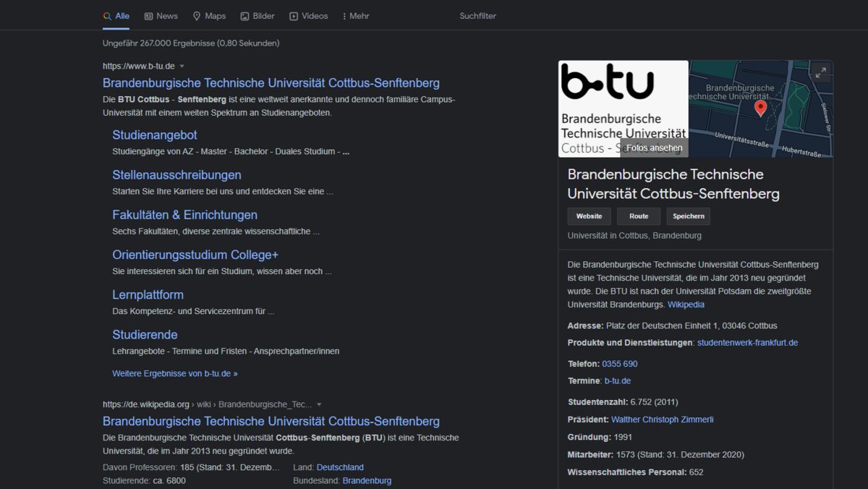Open the Wikipedia link in the description
Screen dimensions: 868x489
(686, 304)
